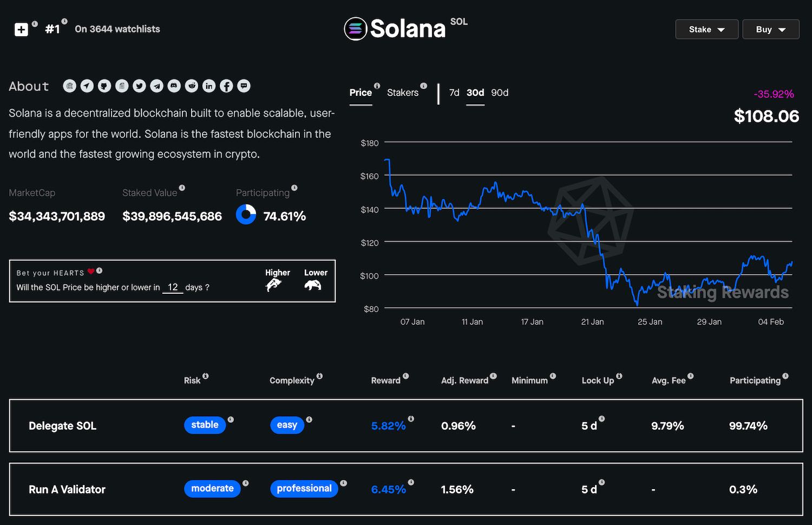Switch chart range to 7d
This screenshot has height=525, width=812.
point(454,93)
